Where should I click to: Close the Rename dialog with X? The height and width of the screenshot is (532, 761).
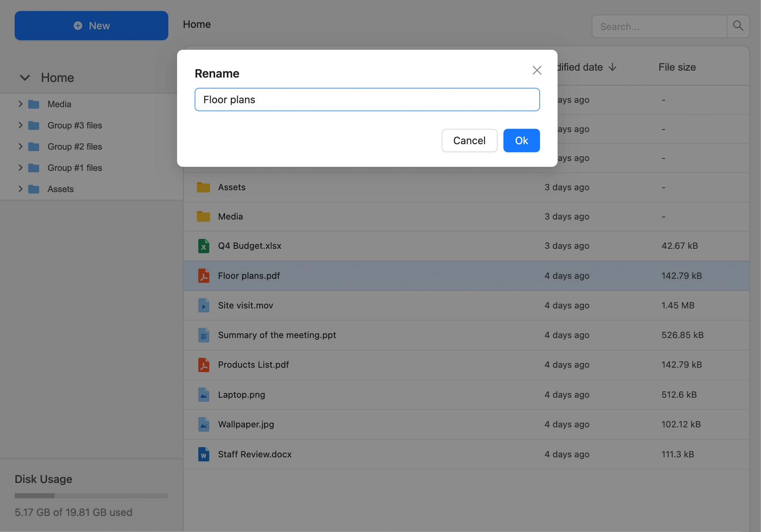[537, 70]
